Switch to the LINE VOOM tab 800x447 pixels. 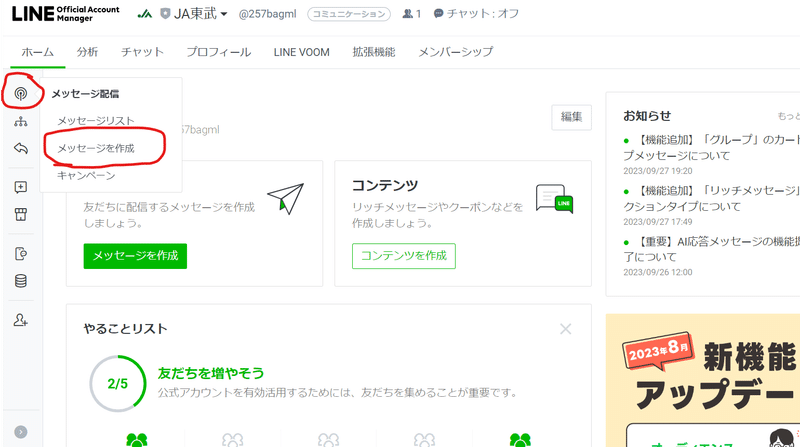tap(302, 52)
